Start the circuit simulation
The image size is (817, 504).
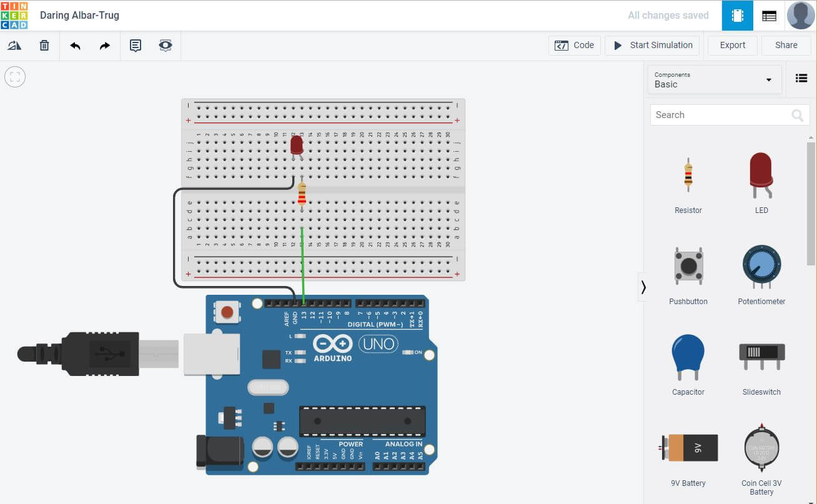651,45
